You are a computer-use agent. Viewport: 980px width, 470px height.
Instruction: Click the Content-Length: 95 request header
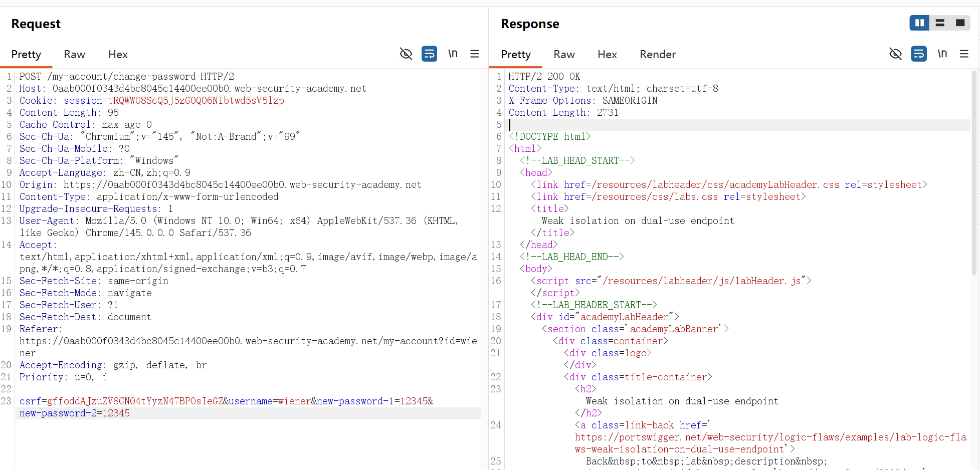69,113
